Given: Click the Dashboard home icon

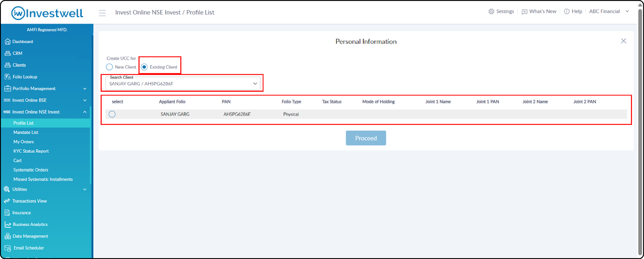Looking at the screenshot, I should (7, 41).
